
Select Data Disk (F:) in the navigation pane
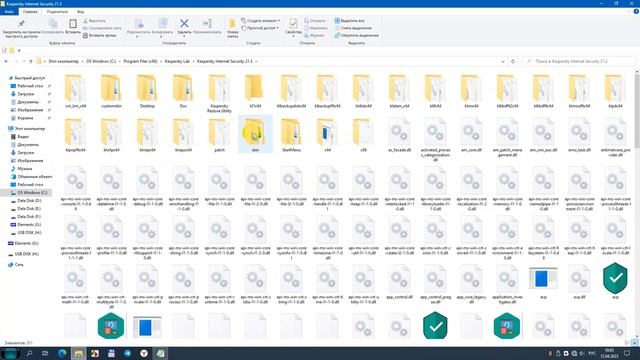(29, 217)
